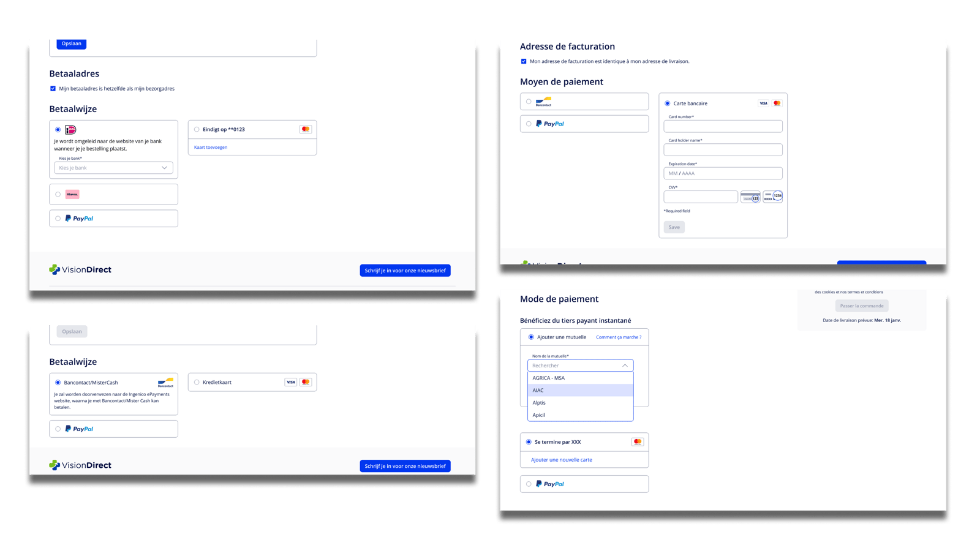Viewport: 980px width, 548px height.
Task: Click Schrijf je in button in bottom-left panel
Action: coord(405,466)
